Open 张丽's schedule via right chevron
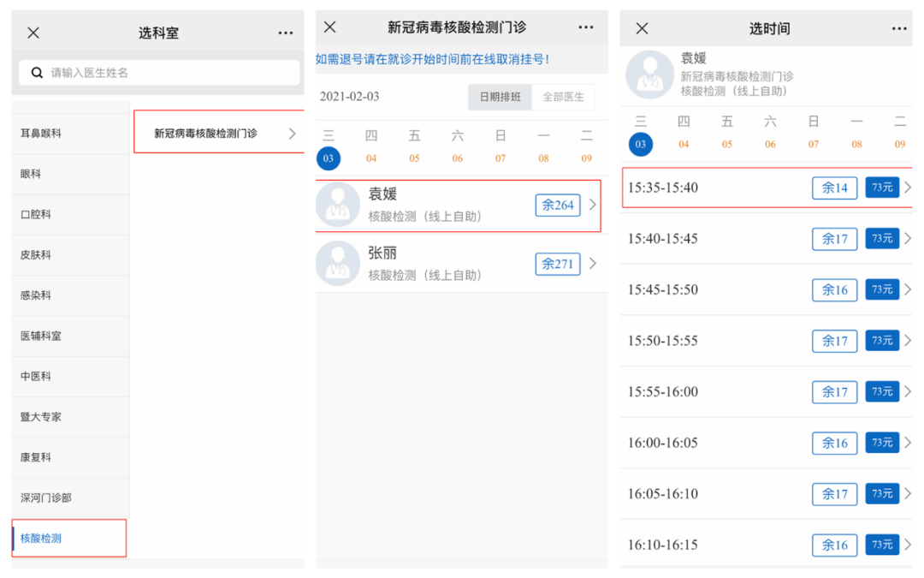Viewport: 924px width, 578px height. [x=593, y=264]
